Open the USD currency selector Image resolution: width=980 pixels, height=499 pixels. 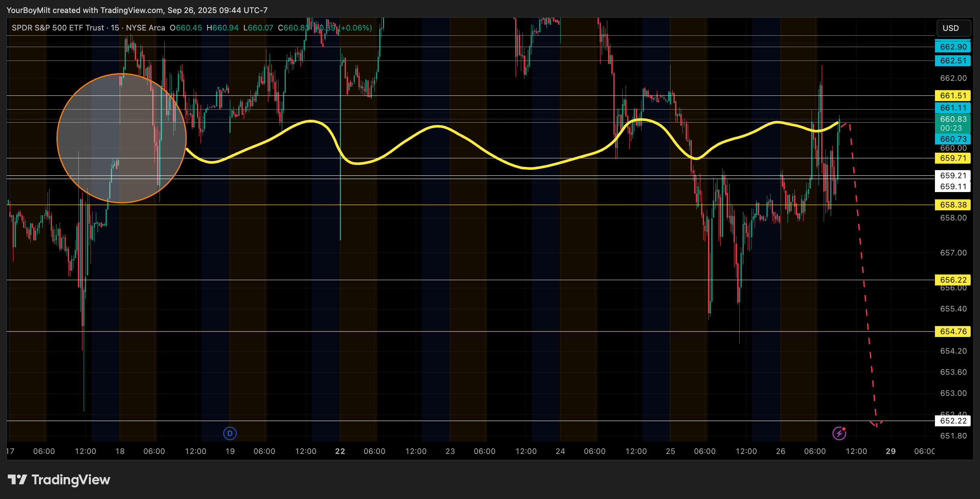(953, 28)
